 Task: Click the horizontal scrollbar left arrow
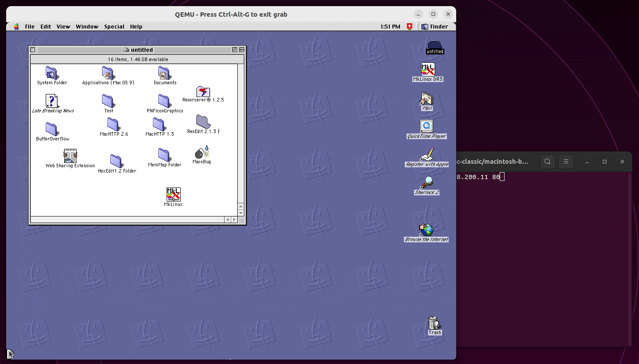(228, 219)
